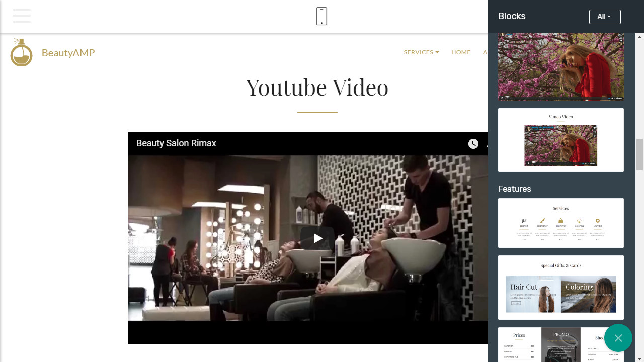Select the Services features block
The image size is (644, 362).
[560, 223]
